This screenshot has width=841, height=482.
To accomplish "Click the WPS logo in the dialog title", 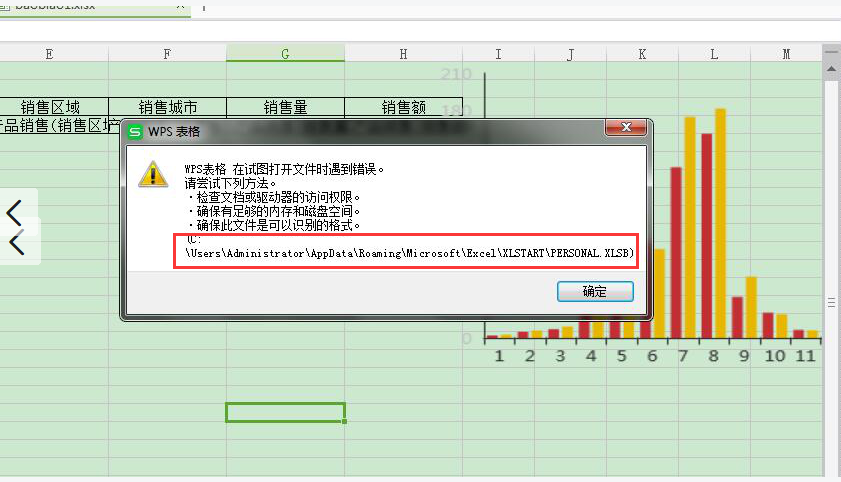I will point(135,131).
